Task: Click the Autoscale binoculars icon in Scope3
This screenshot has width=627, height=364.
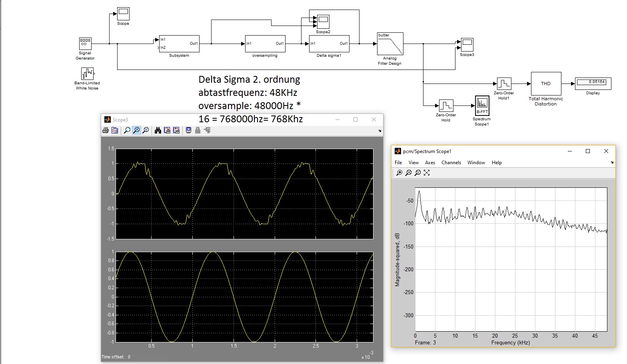Action: pos(158,130)
